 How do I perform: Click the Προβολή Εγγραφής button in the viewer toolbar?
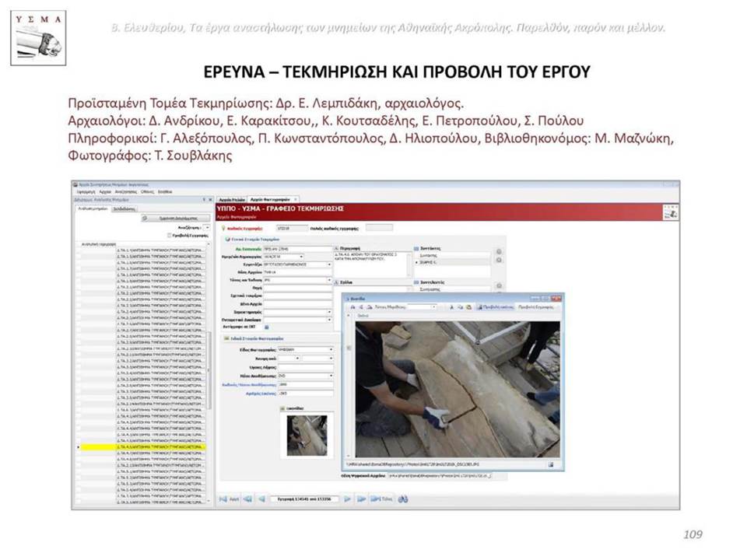coord(536,307)
